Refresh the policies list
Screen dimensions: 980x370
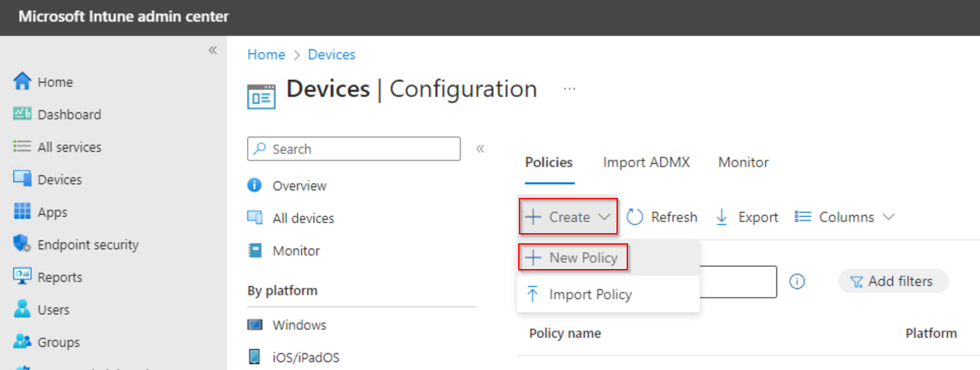coord(662,217)
